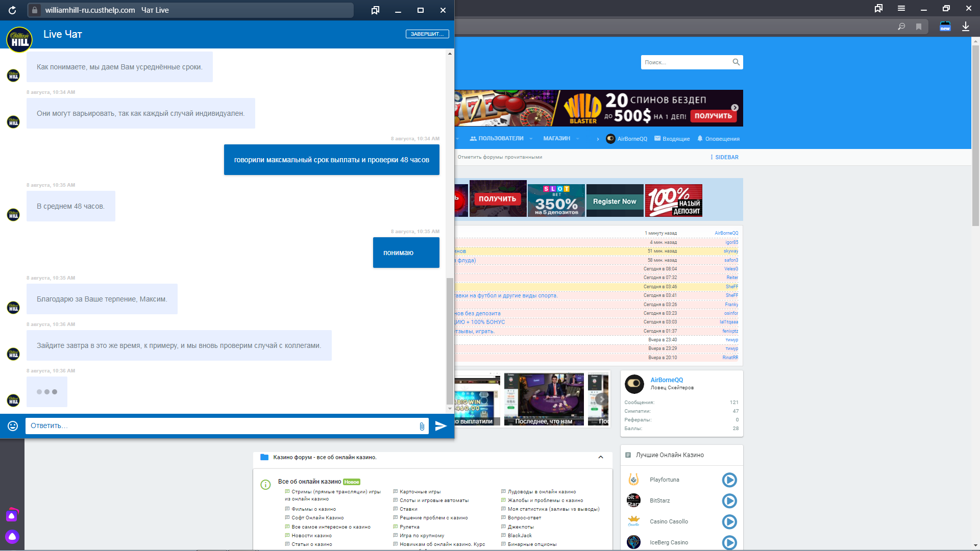
Task: Click the bookmark icon in chat title bar
Action: pyautogui.click(x=375, y=10)
